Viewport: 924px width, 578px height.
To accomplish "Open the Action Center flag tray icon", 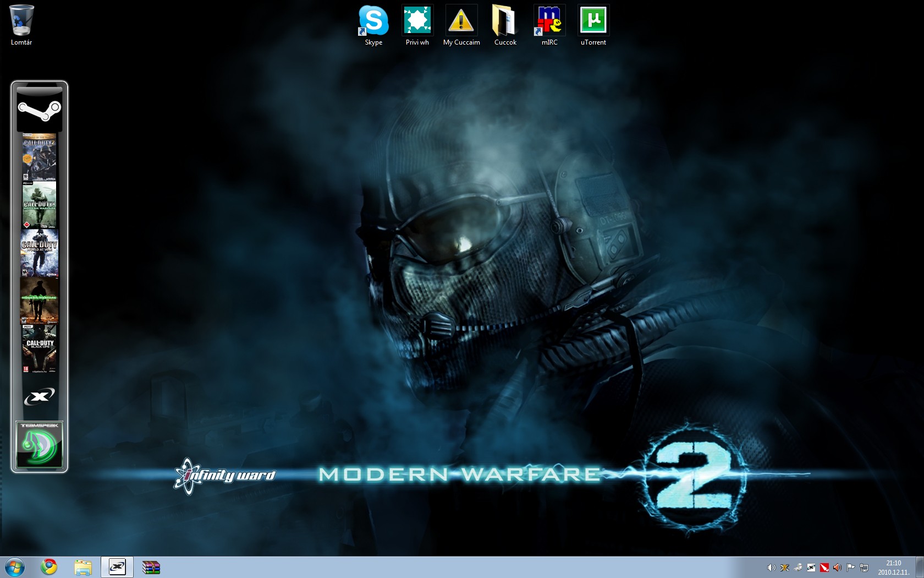I will click(x=850, y=568).
